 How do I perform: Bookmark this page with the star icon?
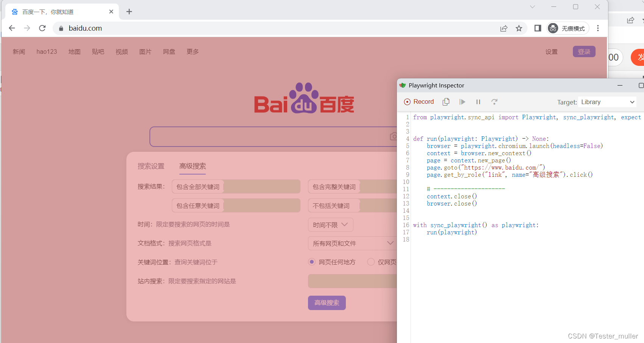coord(519,28)
